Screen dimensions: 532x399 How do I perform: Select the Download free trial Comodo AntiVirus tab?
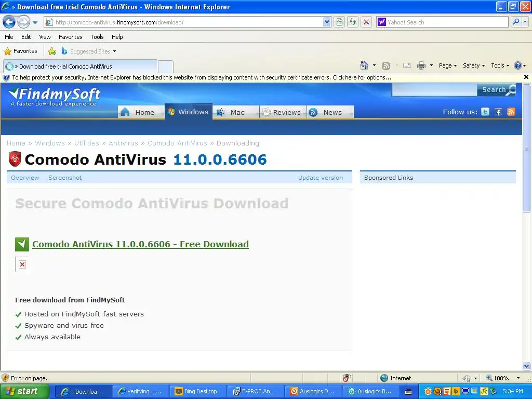click(x=81, y=66)
